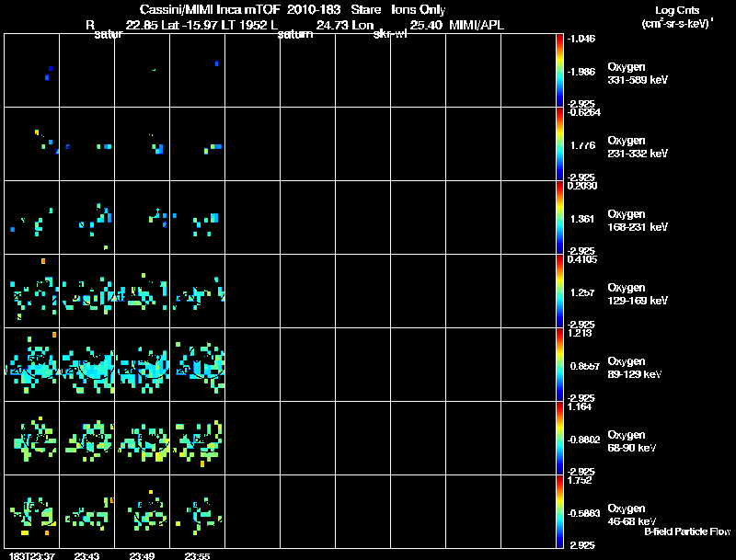Screen dimensions: 736x560
Task: Pick the color bar beside Oxygen 89-129 keV
Action: click(561, 364)
